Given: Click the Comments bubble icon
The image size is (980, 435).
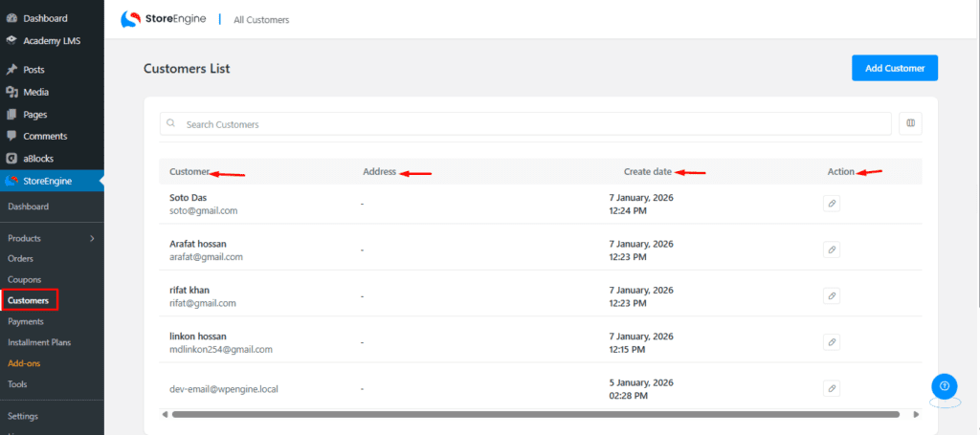Looking at the screenshot, I should point(11,136).
